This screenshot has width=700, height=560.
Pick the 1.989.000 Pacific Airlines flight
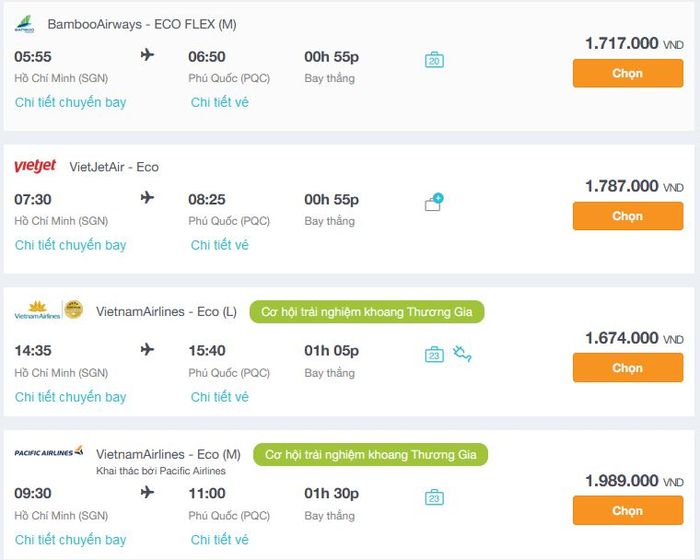click(627, 510)
